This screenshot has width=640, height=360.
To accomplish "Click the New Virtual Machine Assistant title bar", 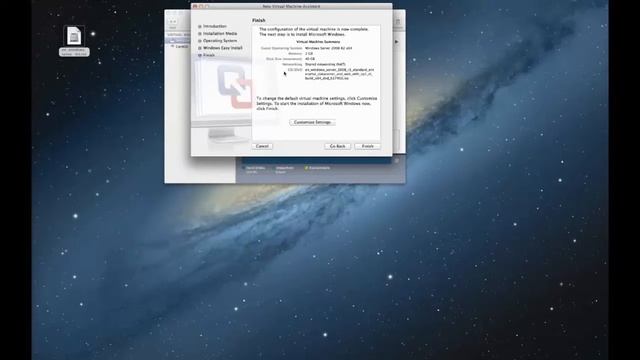I will [291, 6].
